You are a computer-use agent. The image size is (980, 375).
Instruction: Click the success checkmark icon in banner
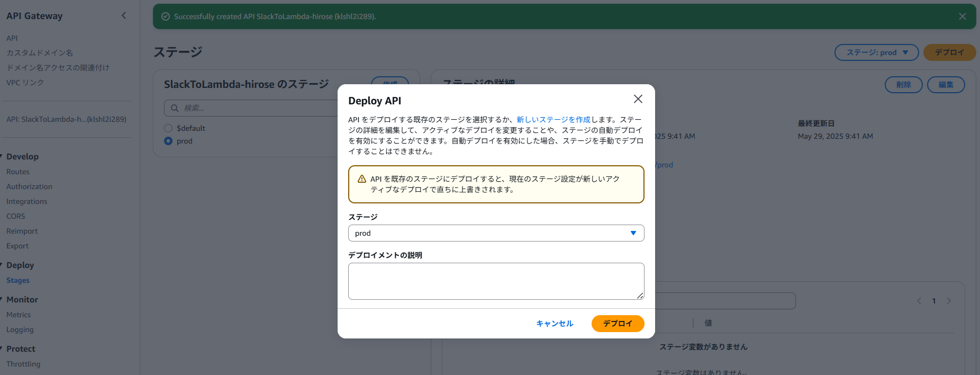point(166,16)
